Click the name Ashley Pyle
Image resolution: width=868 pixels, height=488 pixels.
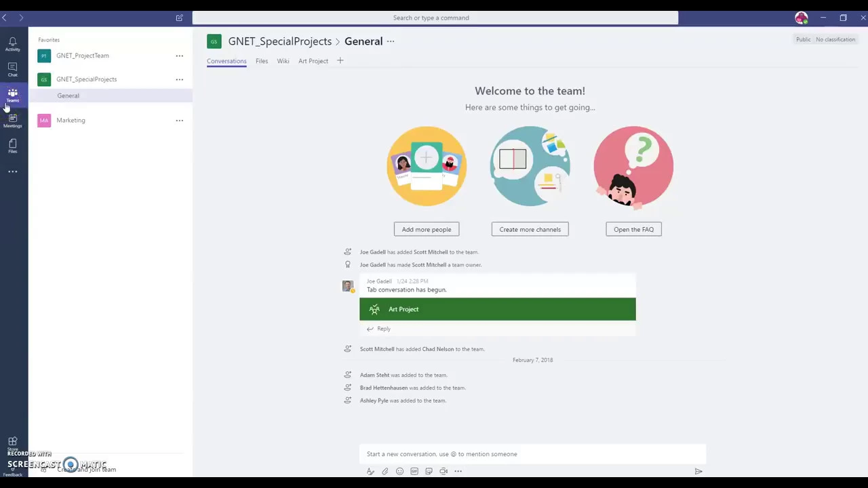coord(374,401)
